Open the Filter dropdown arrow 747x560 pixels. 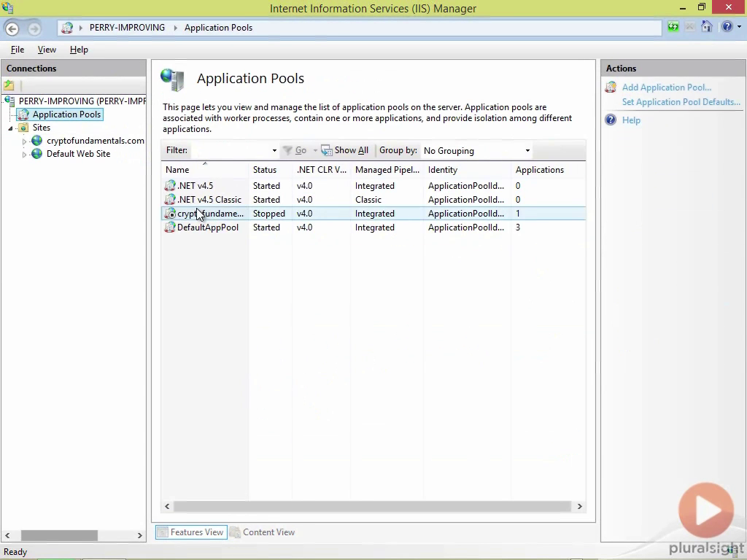(274, 150)
